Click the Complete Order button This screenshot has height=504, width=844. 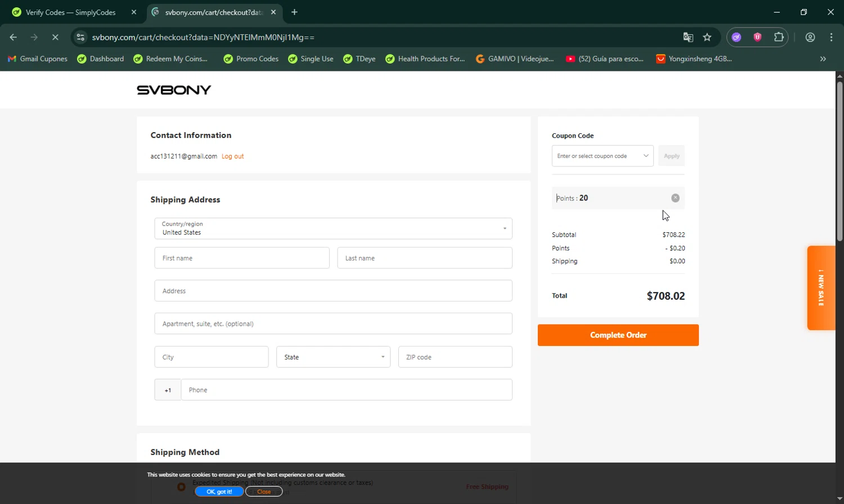(618, 335)
